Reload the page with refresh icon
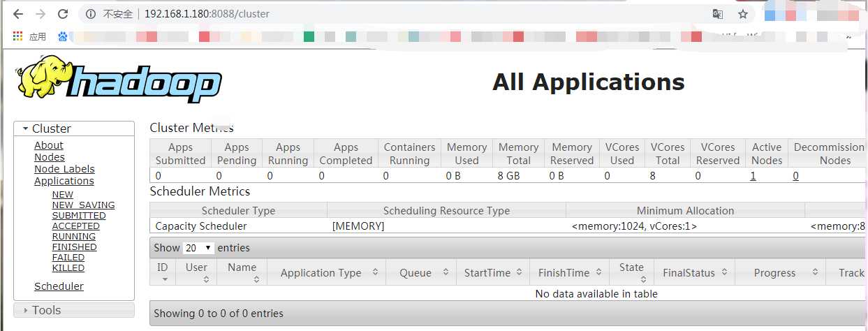This screenshot has height=331, width=868. point(63,14)
